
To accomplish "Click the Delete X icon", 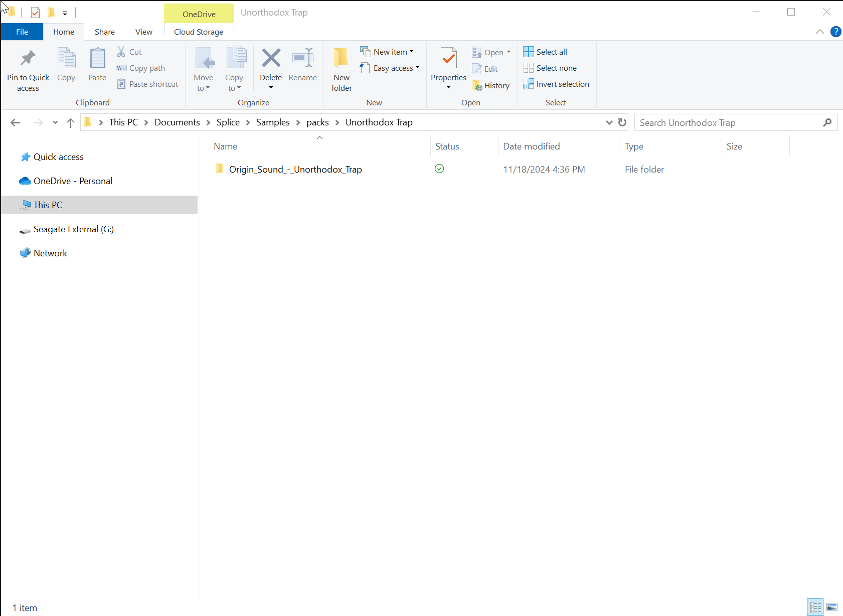I will point(271,58).
